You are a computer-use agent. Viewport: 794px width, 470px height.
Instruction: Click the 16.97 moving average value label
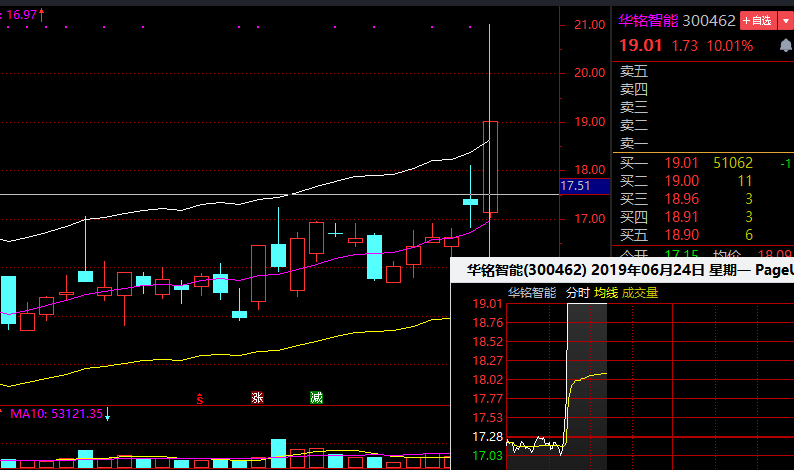tap(22, 15)
